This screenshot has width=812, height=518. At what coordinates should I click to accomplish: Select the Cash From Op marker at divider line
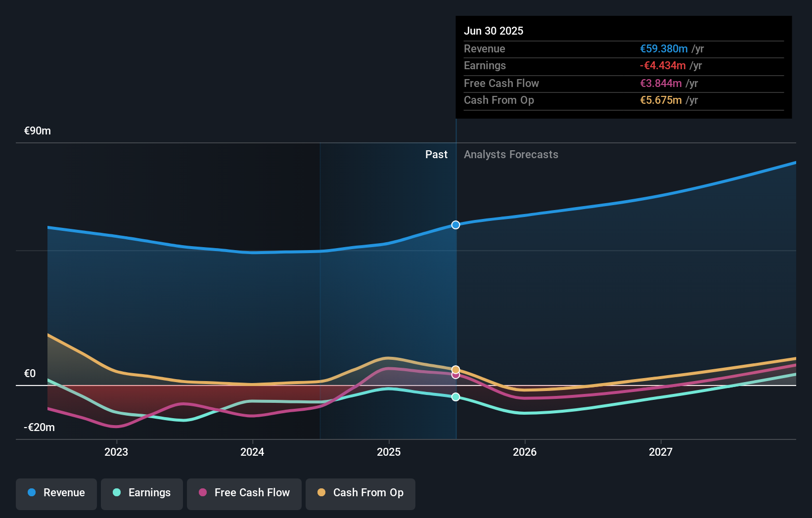[x=455, y=368]
